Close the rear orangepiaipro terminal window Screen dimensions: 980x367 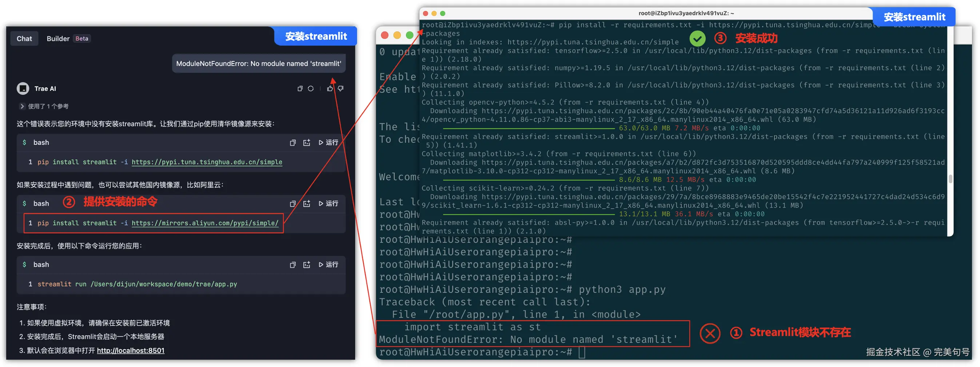(385, 35)
